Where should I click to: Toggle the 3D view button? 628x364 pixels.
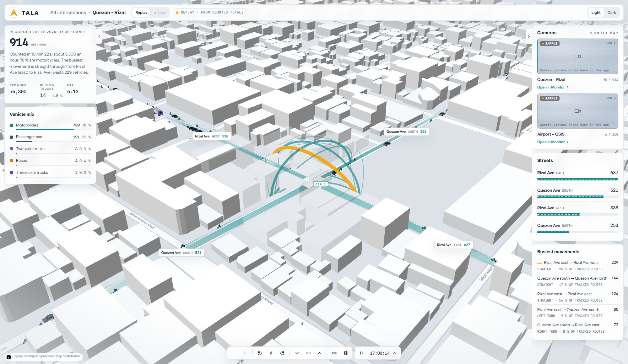308,353
